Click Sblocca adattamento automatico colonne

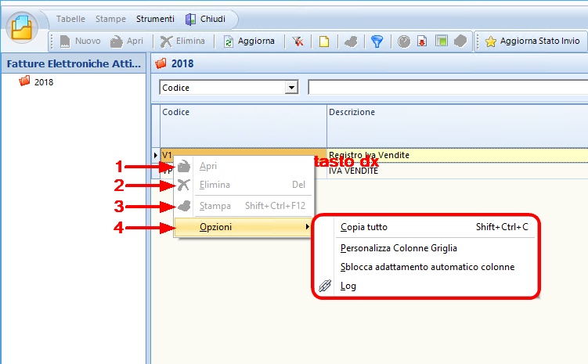tap(427, 267)
